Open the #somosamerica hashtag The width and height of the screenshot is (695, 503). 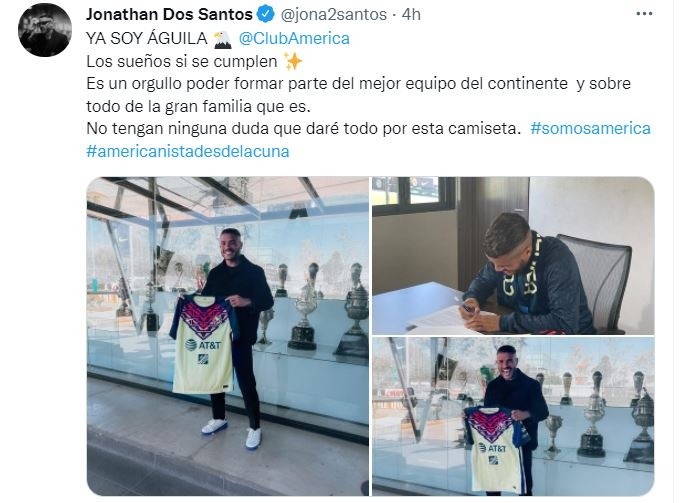point(590,129)
